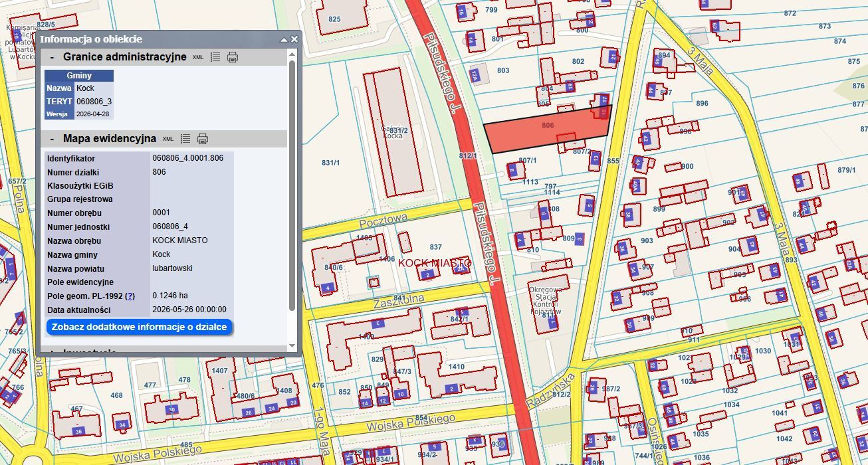Click the info panel scrollbar up arrow
This screenshot has width=868, height=465.
(x=292, y=53)
